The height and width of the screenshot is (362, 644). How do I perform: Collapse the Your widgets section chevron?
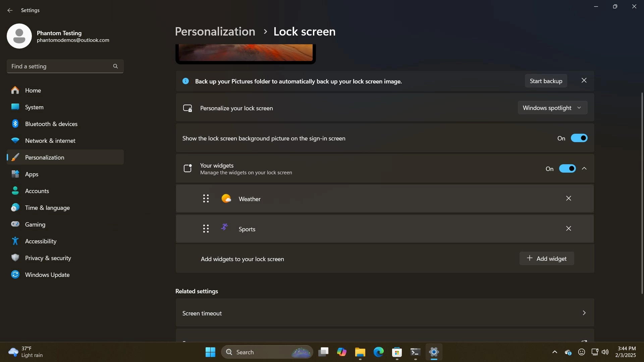pyautogui.click(x=584, y=169)
